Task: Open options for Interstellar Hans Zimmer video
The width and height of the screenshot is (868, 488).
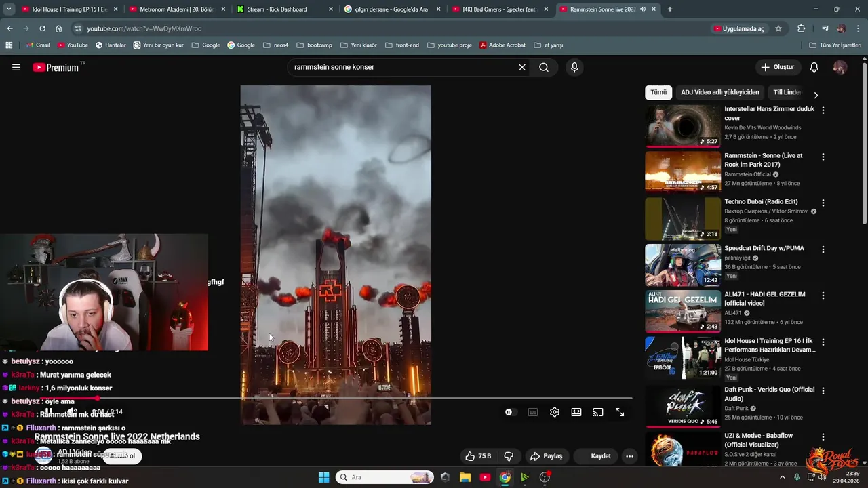Action: [823, 110]
